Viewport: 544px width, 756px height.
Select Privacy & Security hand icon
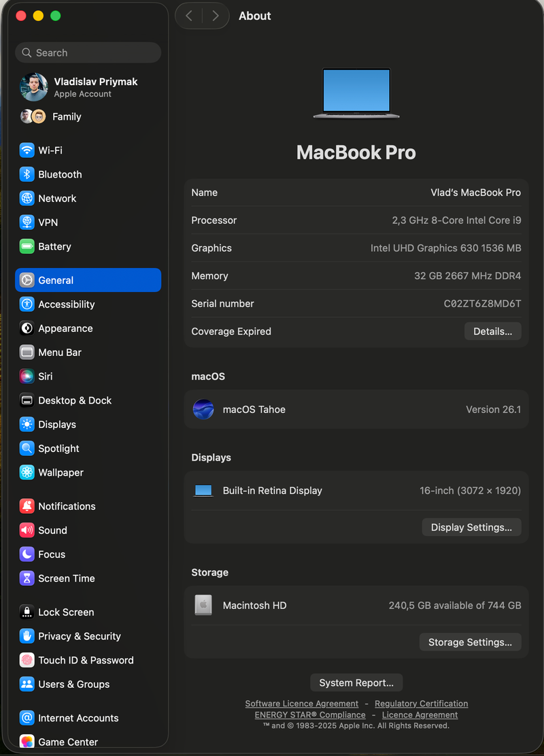pyautogui.click(x=27, y=636)
